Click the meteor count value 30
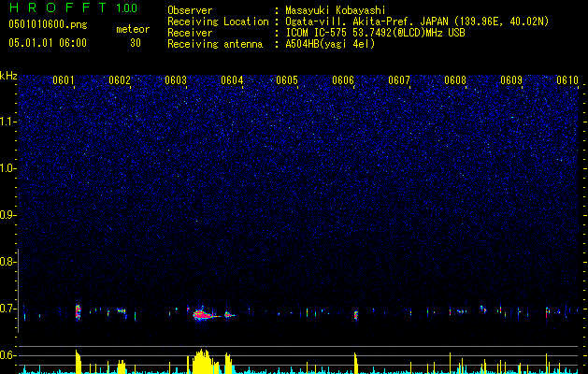The image size is (588, 374). [x=136, y=43]
